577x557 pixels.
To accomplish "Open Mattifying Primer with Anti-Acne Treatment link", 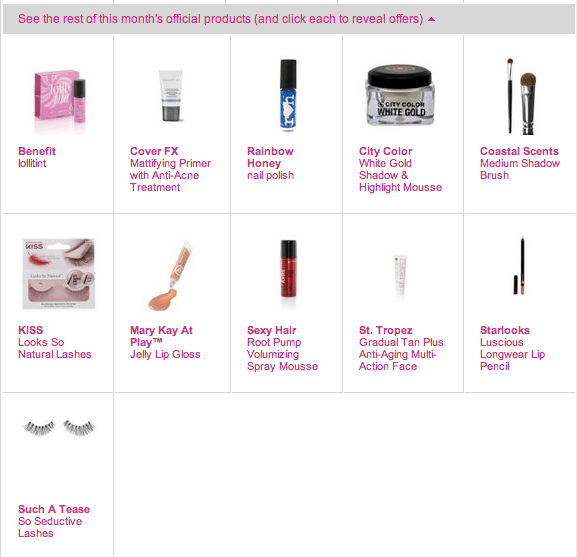I will [x=170, y=175].
